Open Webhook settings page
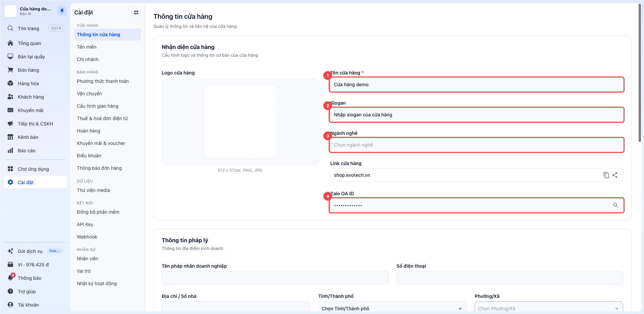644x314 pixels. coord(107,237)
